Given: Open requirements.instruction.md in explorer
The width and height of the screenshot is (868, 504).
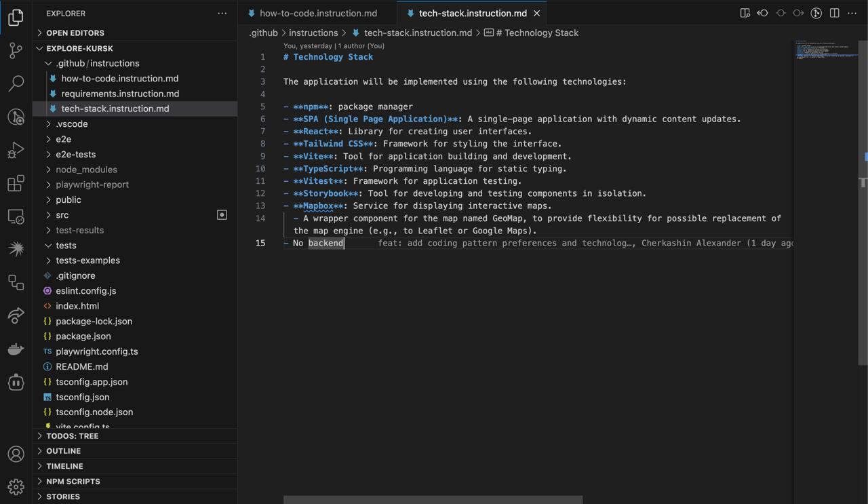Looking at the screenshot, I should pyautogui.click(x=120, y=94).
